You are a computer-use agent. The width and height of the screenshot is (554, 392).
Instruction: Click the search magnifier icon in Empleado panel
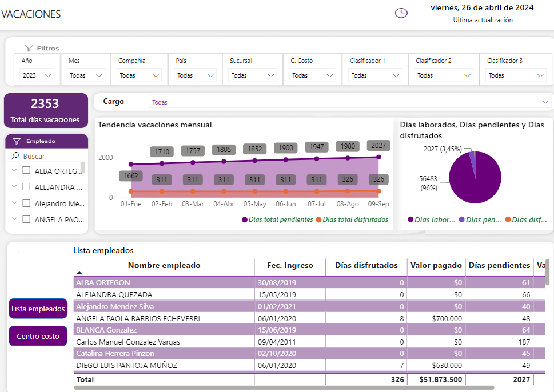point(15,156)
